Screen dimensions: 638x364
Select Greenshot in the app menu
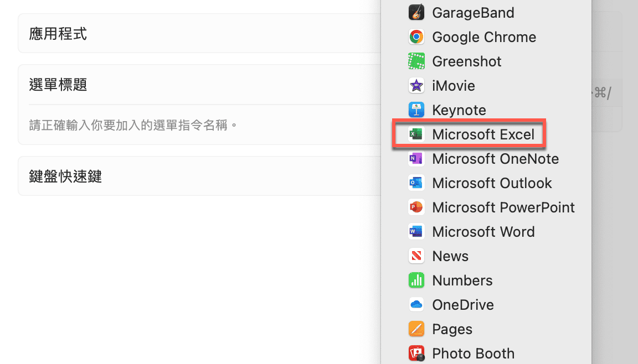[x=486, y=61]
